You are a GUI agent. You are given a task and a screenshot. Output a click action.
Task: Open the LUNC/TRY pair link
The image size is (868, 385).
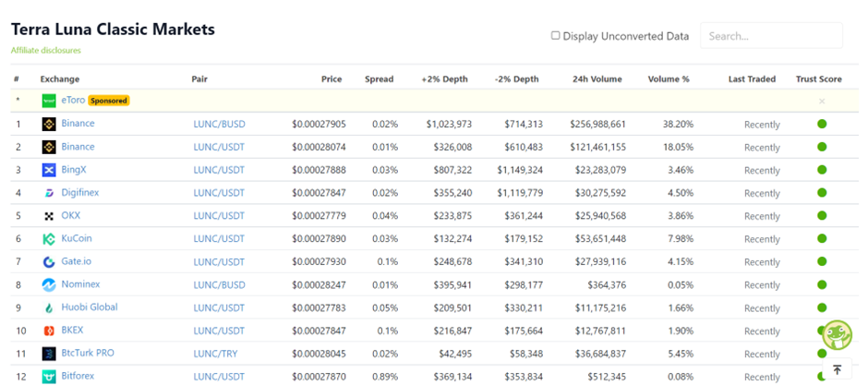[x=215, y=354]
